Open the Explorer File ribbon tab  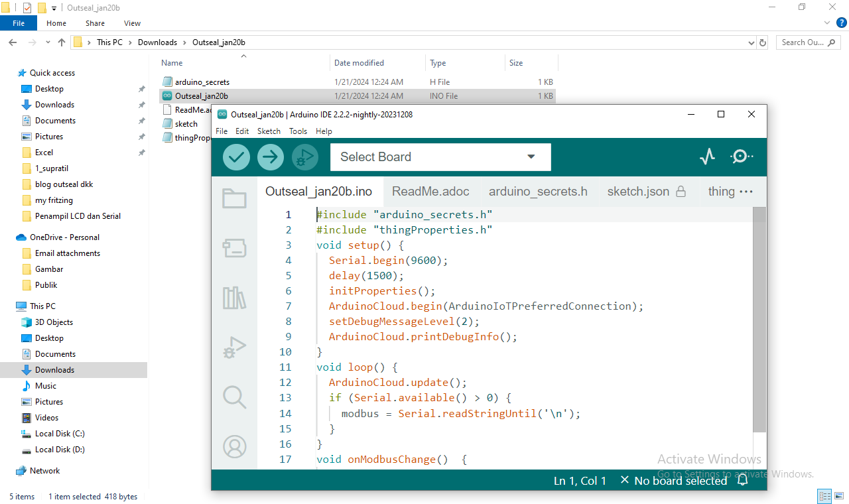point(19,23)
